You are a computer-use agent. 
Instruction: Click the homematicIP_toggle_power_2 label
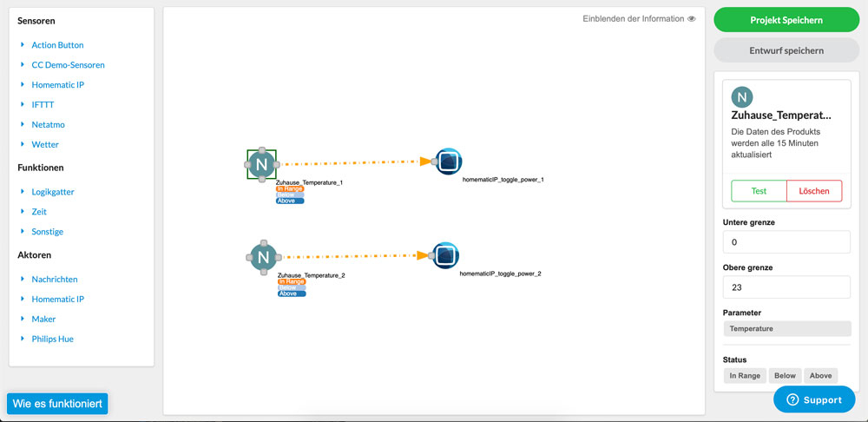pos(501,274)
